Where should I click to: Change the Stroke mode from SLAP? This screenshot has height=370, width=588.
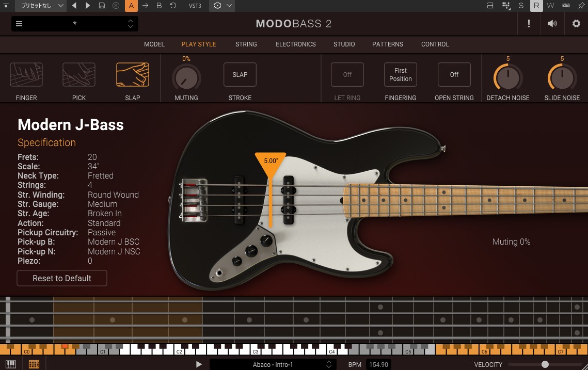(240, 75)
